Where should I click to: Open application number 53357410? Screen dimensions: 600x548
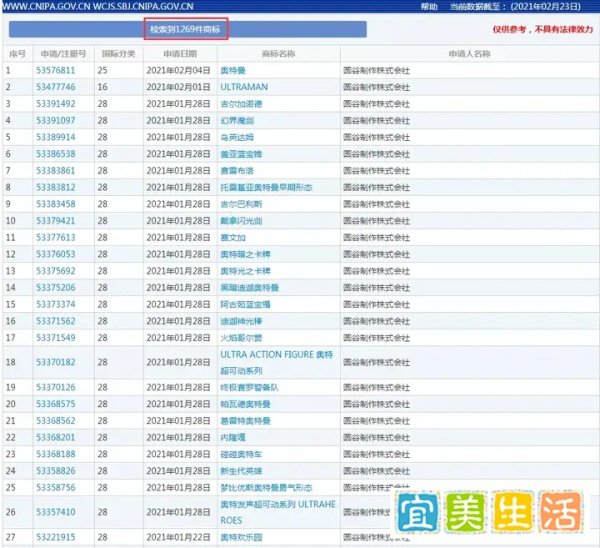[x=55, y=512]
